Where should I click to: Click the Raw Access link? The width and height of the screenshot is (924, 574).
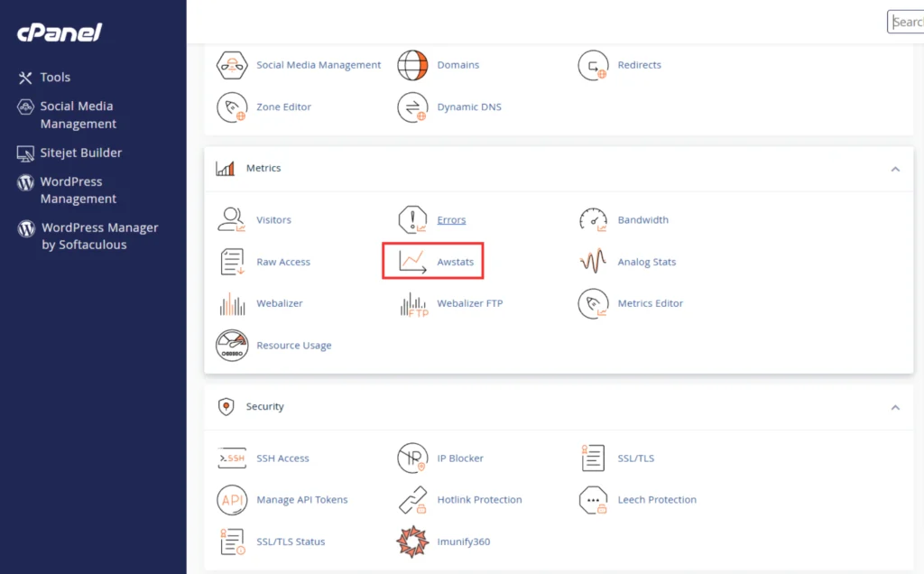[282, 262]
